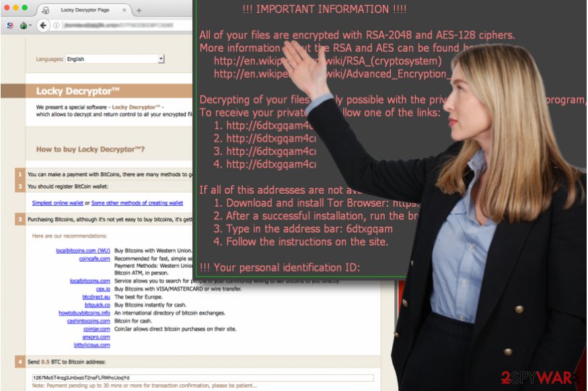Click the blurred browser address bar
This screenshot has width=588, height=391.
[x=127, y=26]
